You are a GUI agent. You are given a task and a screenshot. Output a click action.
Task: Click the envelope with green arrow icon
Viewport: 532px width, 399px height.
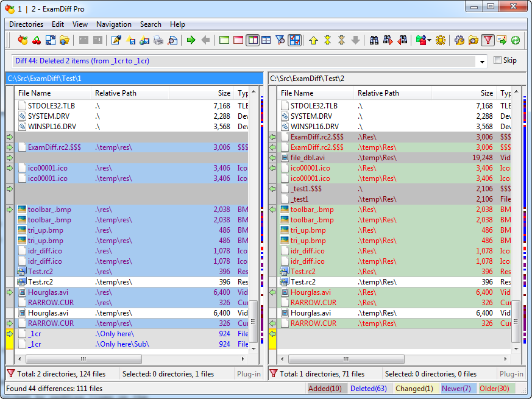[502, 40]
